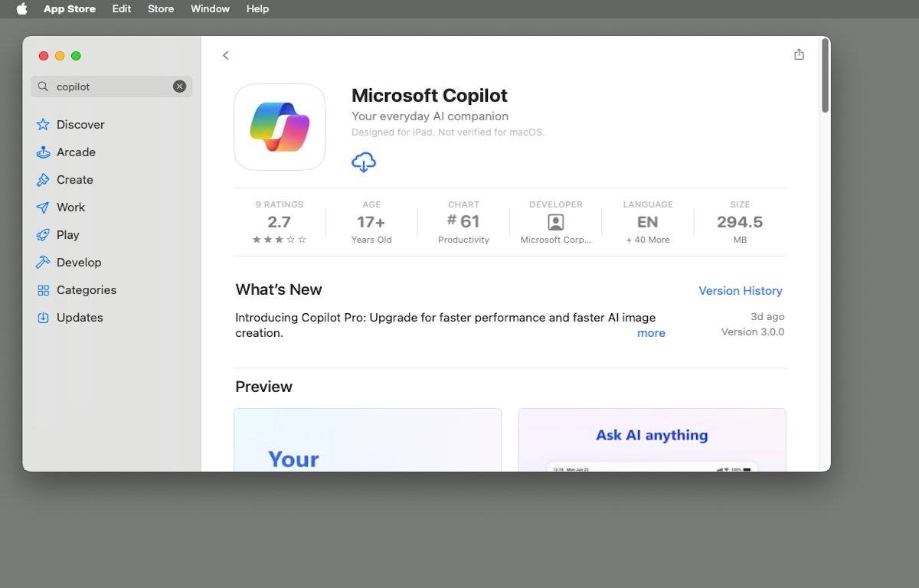This screenshot has height=588, width=919.
Task: Click in the copilot search field
Action: coord(111,87)
